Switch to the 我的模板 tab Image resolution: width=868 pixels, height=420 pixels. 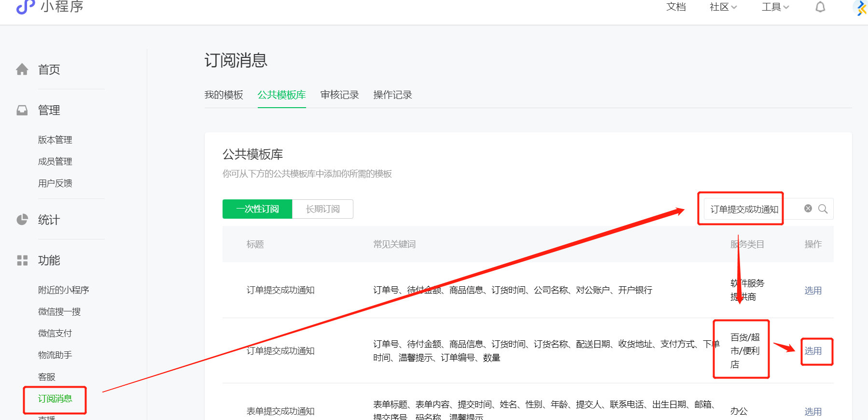(x=224, y=95)
